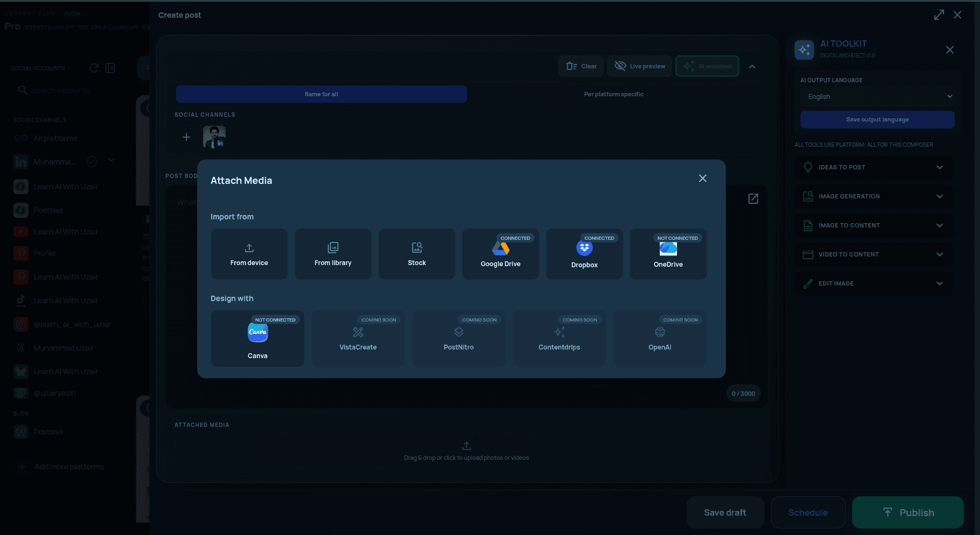Collapse the composer section with the chevron

[752, 67]
